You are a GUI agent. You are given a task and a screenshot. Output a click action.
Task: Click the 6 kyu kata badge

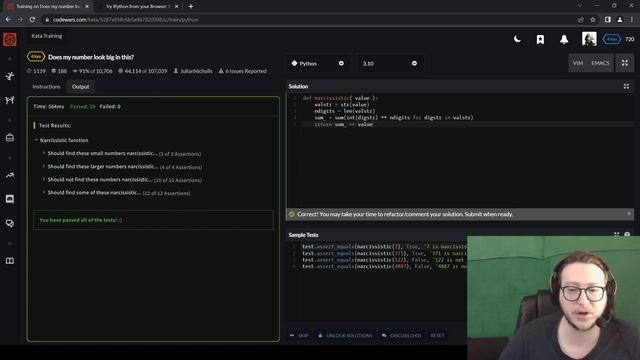click(36, 57)
